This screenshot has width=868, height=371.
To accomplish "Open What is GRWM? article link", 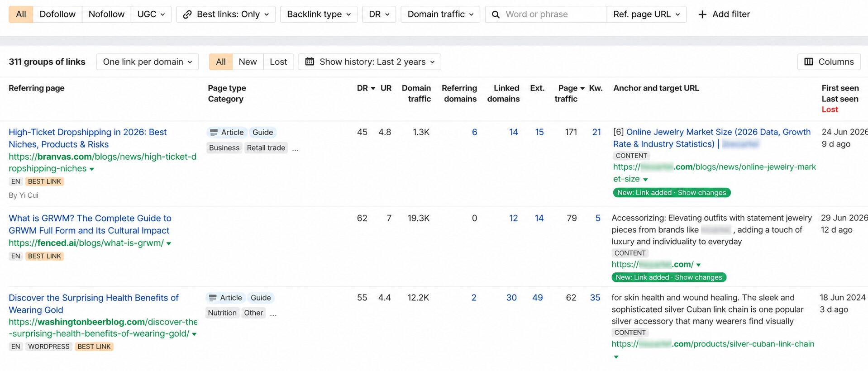I will pyautogui.click(x=90, y=224).
